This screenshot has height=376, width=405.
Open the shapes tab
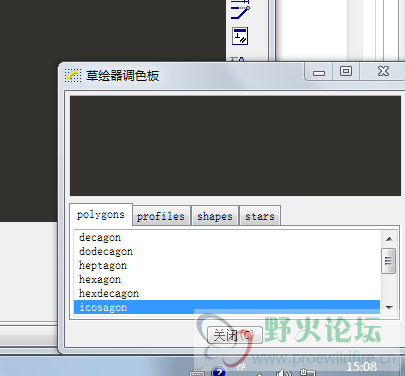[x=215, y=216]
